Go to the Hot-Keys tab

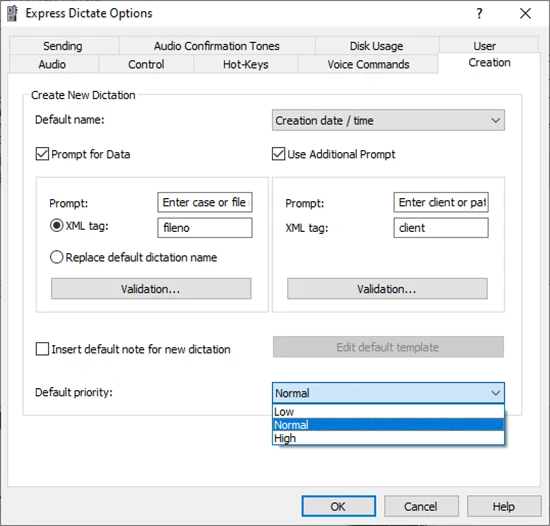tap(246, 64)
